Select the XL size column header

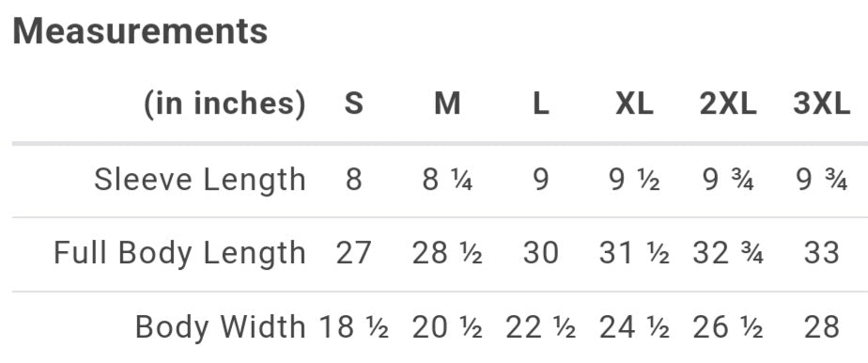[x=634, y=103]
